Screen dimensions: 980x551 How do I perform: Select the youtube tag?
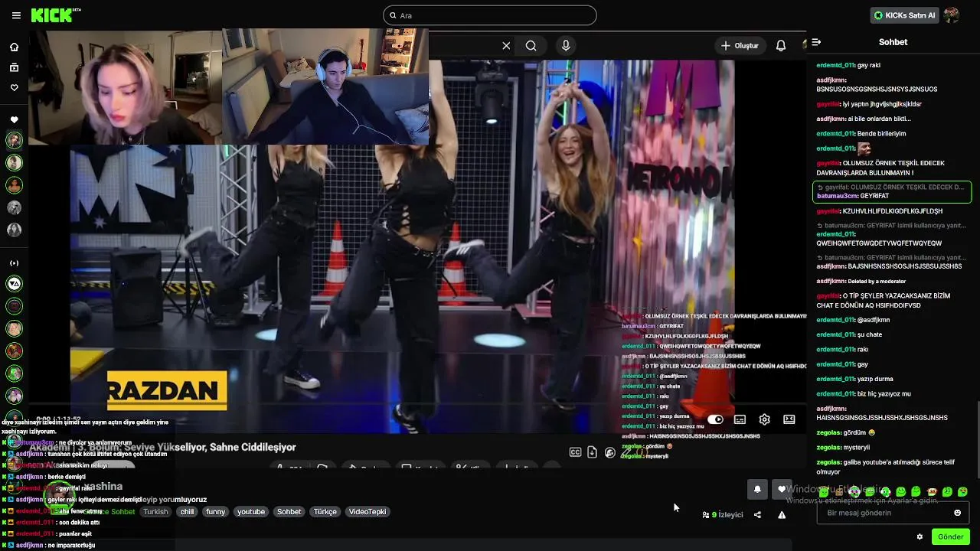pyautogui.click(x=251, y=512)
